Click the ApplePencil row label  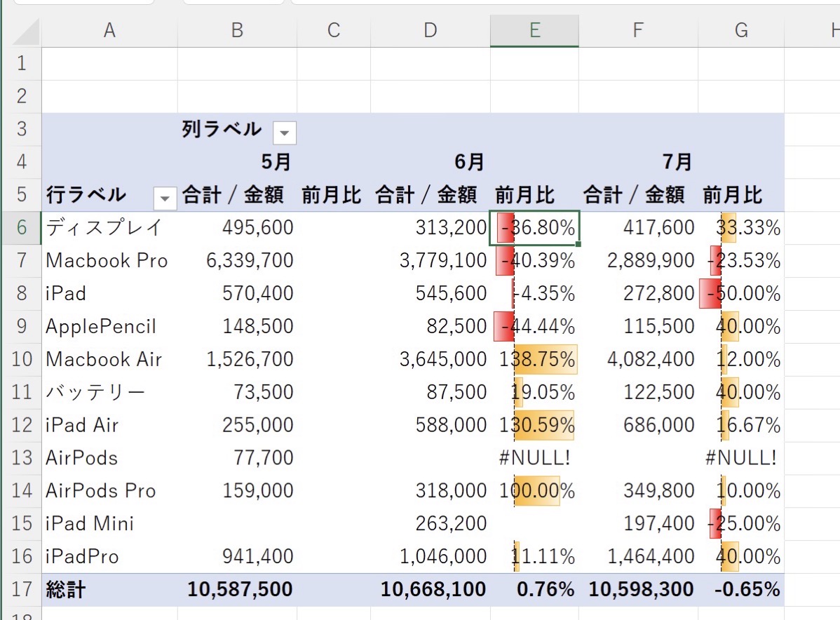pyautogui.click(x=101, y=326)
